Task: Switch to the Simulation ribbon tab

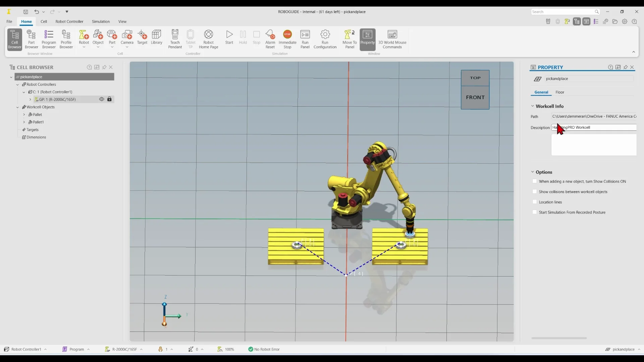Action: (x=101, y=21)
